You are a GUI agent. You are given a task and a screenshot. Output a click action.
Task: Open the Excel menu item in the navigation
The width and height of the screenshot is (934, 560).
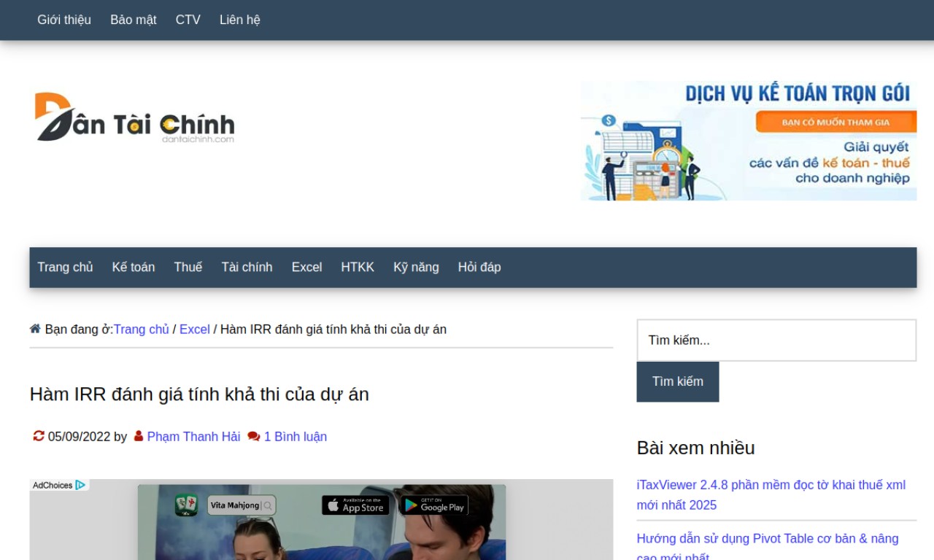click(x=306, y=267)
